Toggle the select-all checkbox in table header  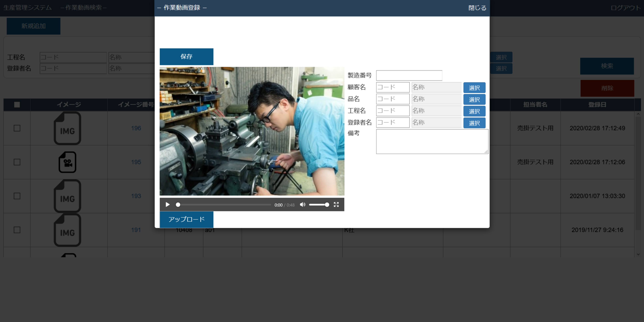pyautogui.click(x=17, y=105)
